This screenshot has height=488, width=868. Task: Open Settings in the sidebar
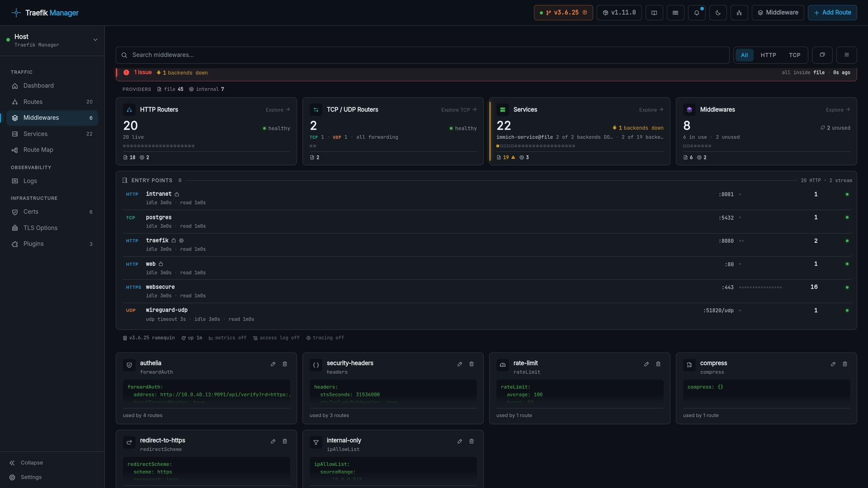pos(25,477)
